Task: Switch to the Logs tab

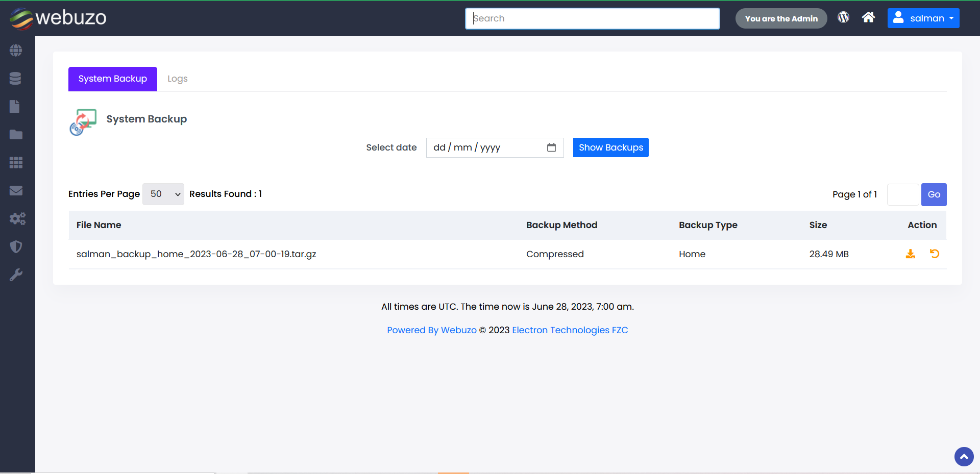Action: 177,79
